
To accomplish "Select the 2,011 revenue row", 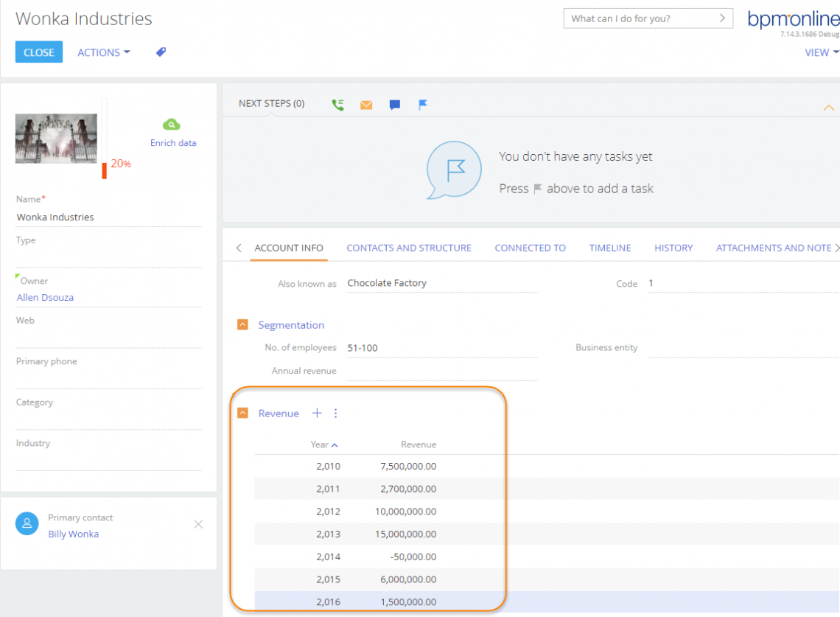I will (547, 489).
